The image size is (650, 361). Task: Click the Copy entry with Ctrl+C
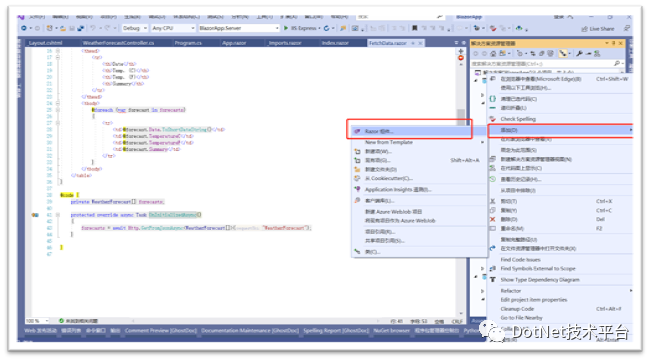[x=560, y=210]
